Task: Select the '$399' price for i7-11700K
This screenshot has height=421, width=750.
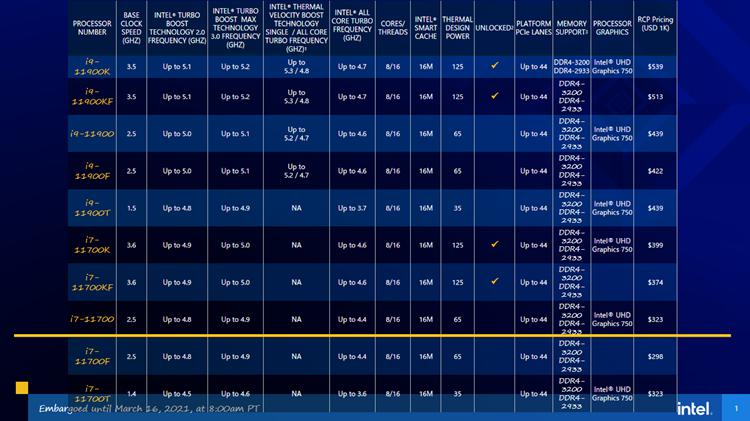Action: coord(655,245)
